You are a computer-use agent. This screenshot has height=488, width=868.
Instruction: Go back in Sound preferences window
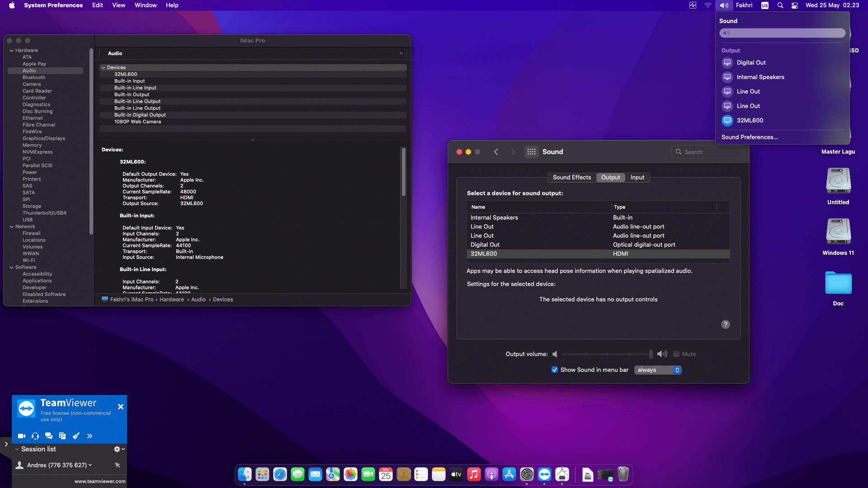coord(496,152)
